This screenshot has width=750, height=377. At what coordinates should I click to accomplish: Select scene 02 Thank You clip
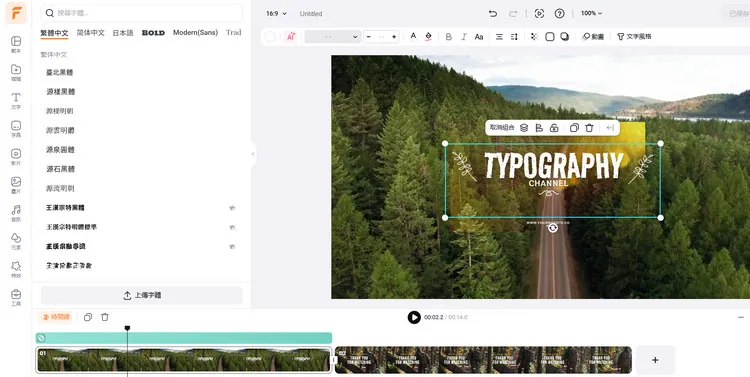[x=484, y=360]
